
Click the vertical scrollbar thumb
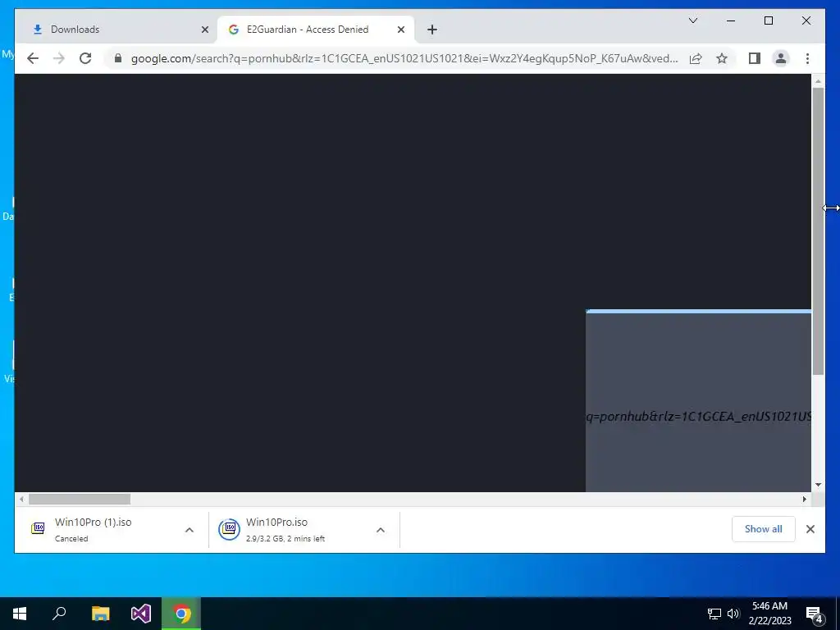[818, 231]
